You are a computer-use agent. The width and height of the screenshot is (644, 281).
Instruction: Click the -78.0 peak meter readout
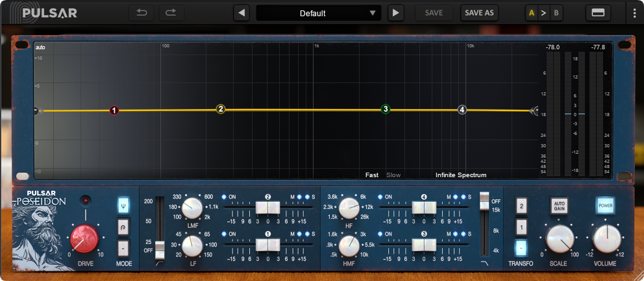click(552, 47)
